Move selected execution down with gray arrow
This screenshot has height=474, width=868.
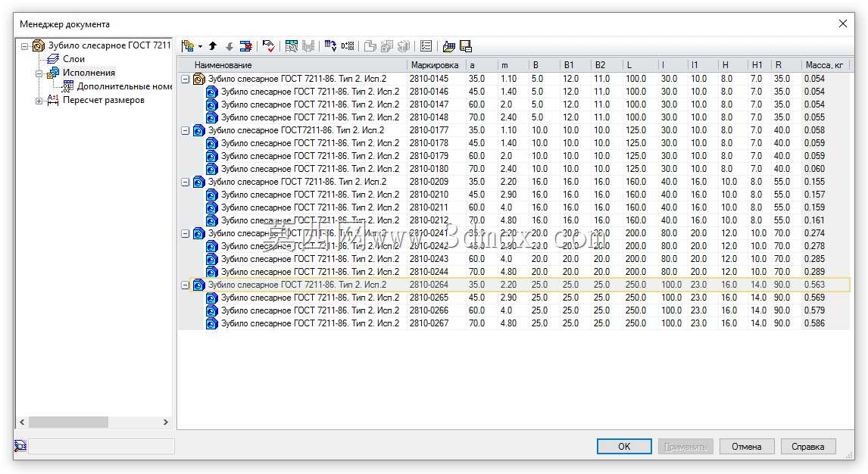coord(229,46)
